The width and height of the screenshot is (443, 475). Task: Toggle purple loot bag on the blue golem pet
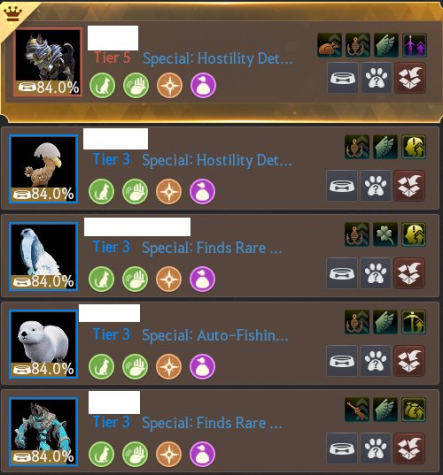202,454
